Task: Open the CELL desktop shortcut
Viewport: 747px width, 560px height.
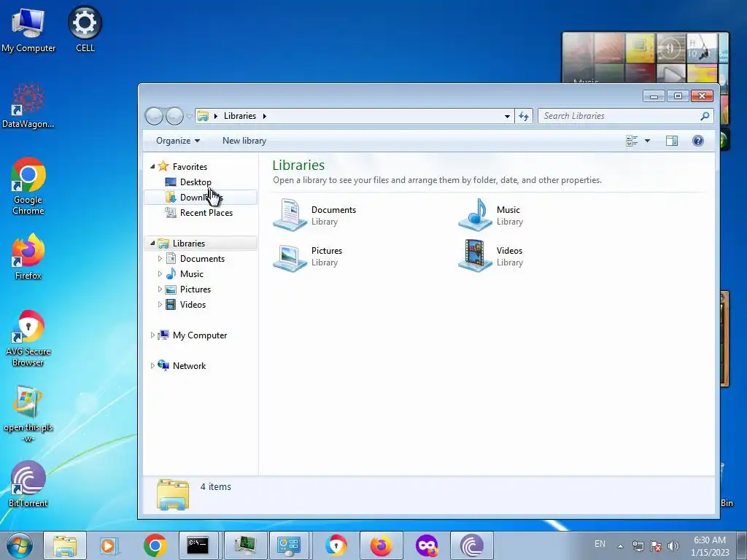Action: click(x=85, y=29)
